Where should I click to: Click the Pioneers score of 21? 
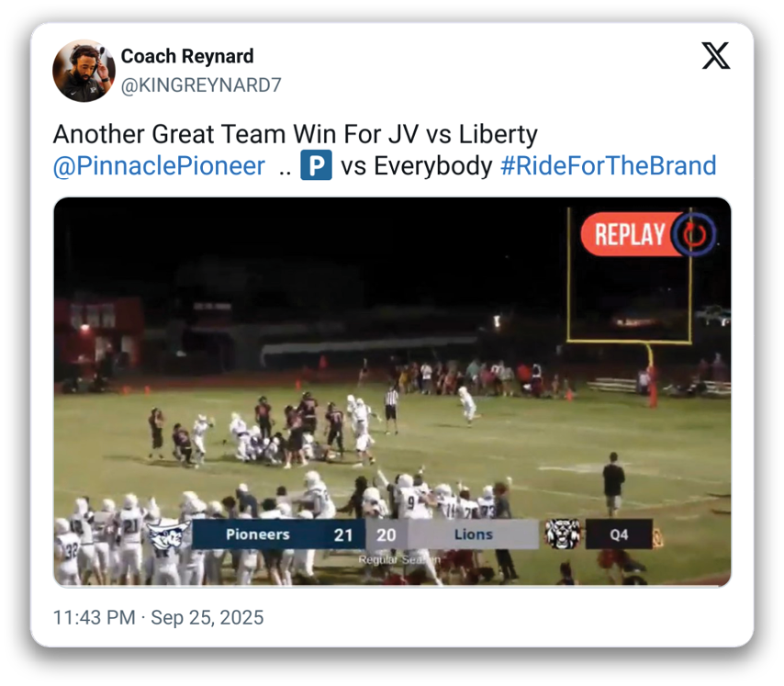pyautogui.click(x=343, y=535)
